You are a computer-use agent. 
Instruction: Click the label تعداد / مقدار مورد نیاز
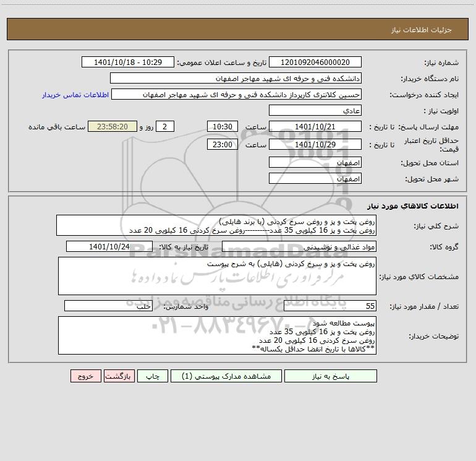(x=424, y=306)
